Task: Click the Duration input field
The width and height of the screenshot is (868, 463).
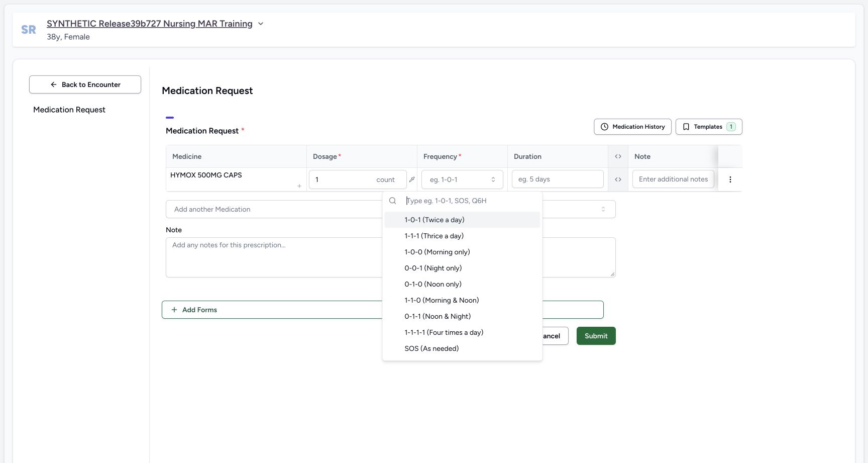Action: coord(558,179)
